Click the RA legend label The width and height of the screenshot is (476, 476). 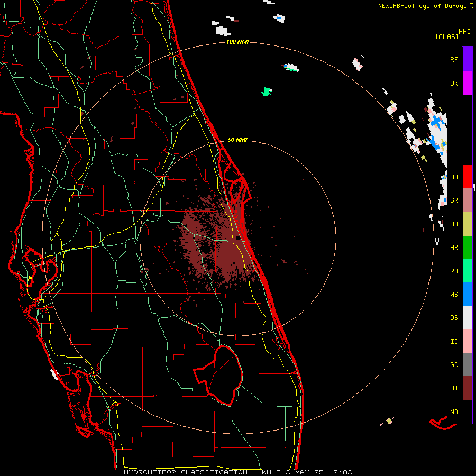(454, 271)
